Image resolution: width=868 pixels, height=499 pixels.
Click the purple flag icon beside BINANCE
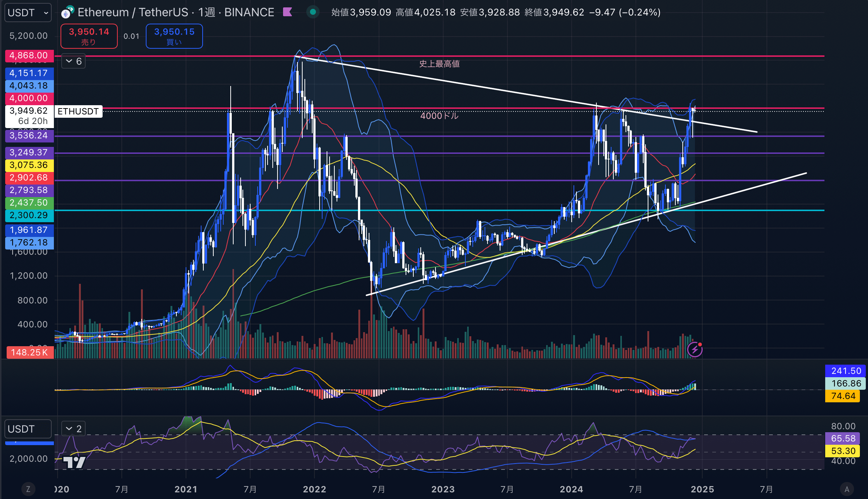[287, 12]
